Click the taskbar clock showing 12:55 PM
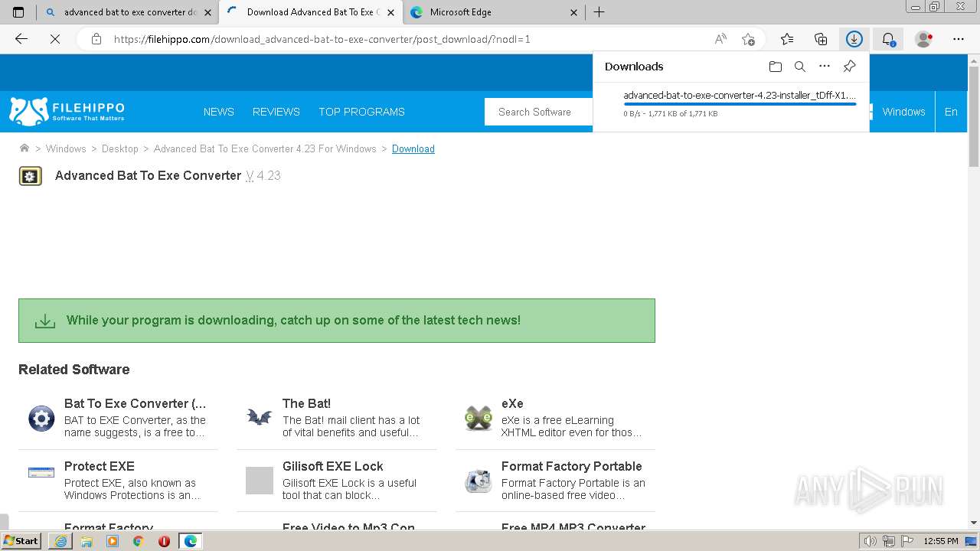980x551 pixels. click(941, 541)
